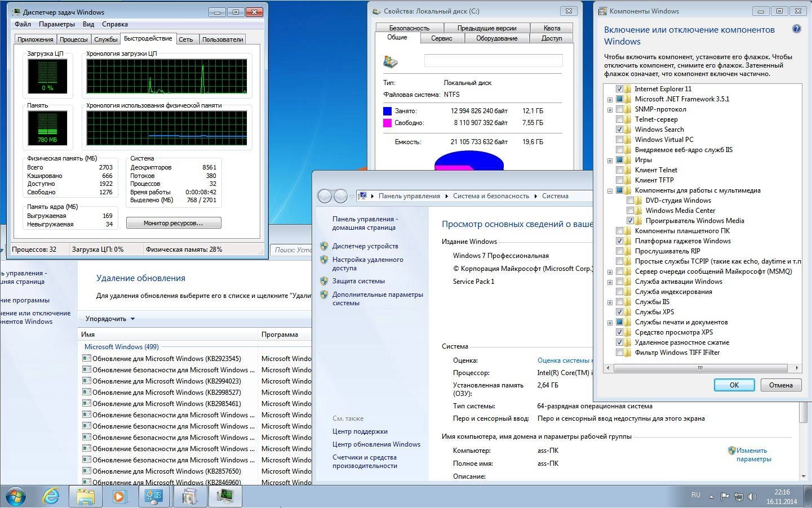Viewport: 812px width, 508px height.
Task: Click Имя column header in updates list
Action: [167, 335]
